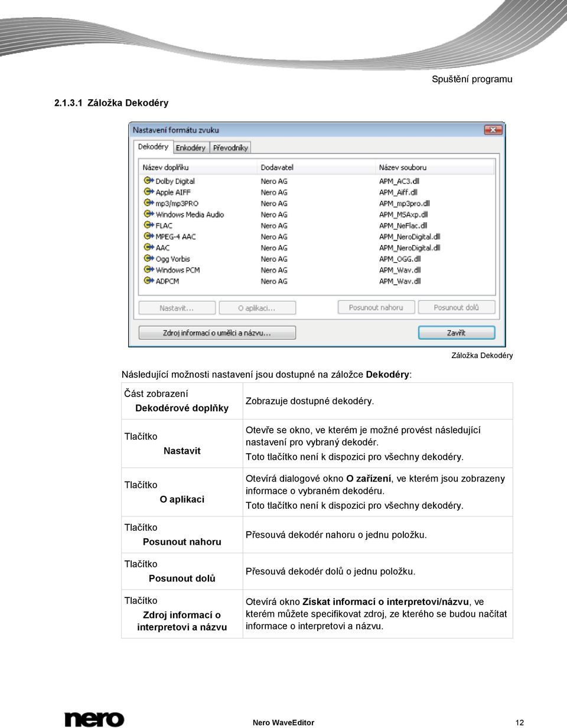Sort by Název souboru column header
The width and height of the screenshot is (567, 728).
(435, 168)
